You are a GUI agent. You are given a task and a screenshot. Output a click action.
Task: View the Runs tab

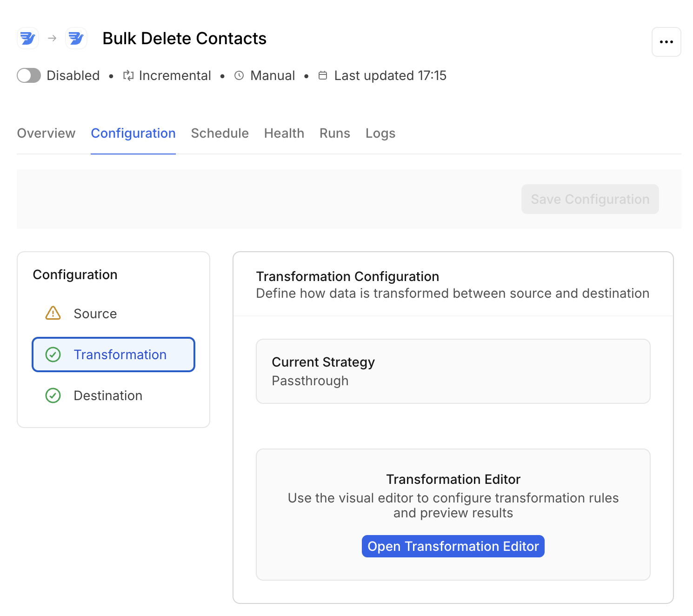[x=334, y=134]
